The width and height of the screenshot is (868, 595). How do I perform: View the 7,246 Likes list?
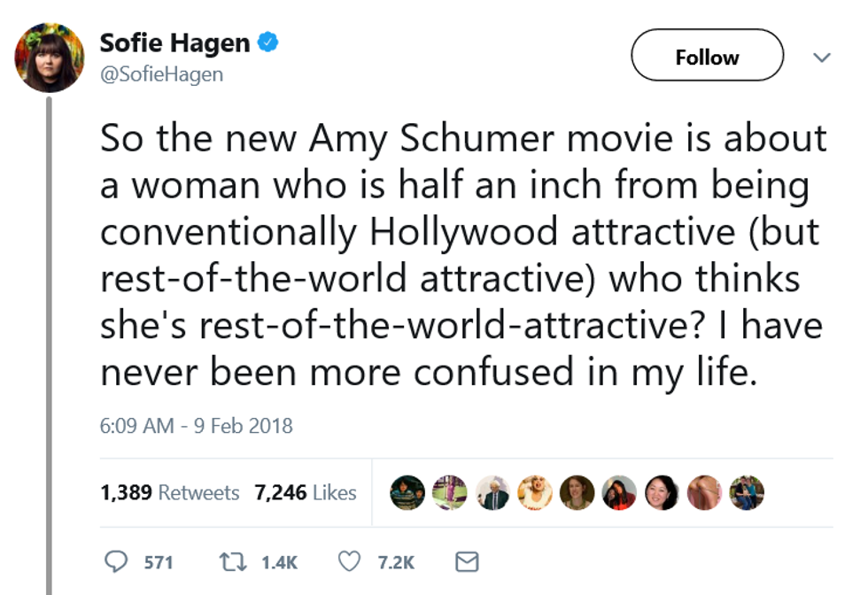(x=306, y=493)
